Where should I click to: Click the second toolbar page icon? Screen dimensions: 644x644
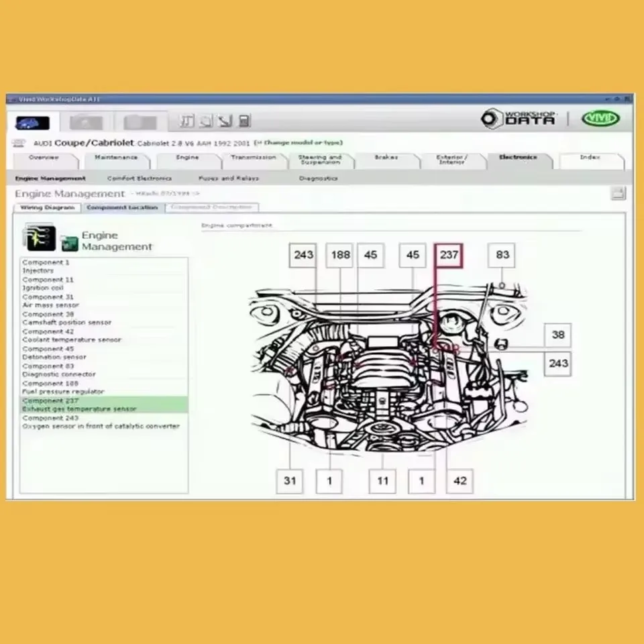point(206,121)
